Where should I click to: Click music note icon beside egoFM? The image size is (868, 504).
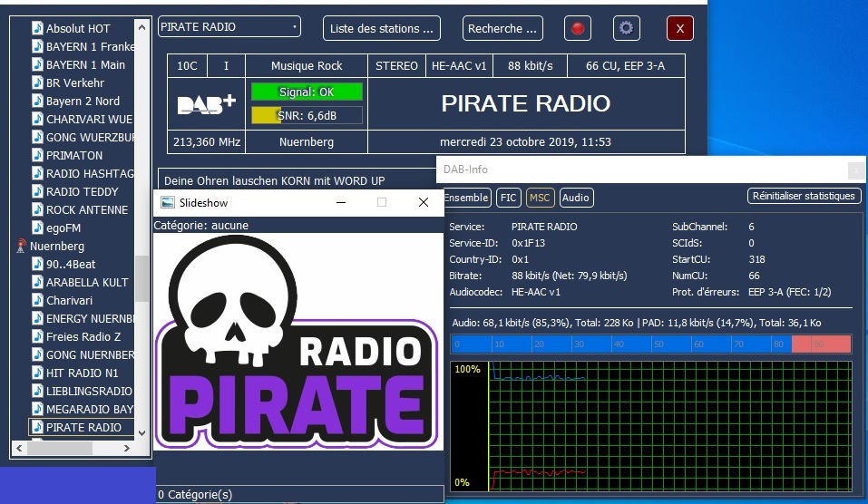pyautogui.click(x=37, y=228)
